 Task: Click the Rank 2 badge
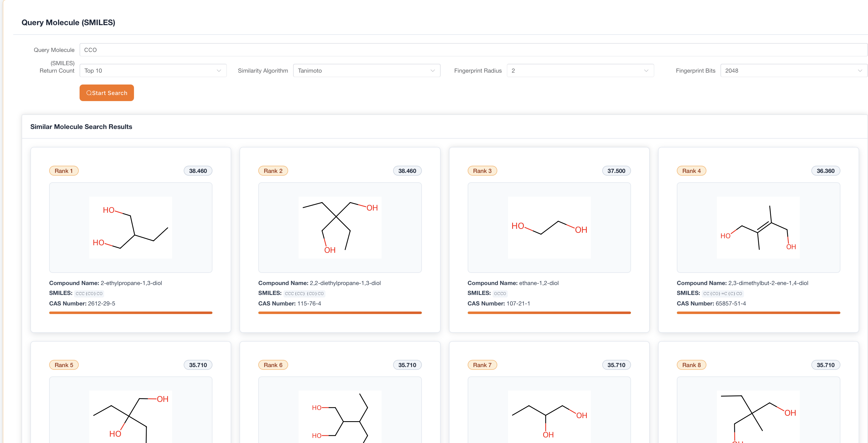pos(273,171)
